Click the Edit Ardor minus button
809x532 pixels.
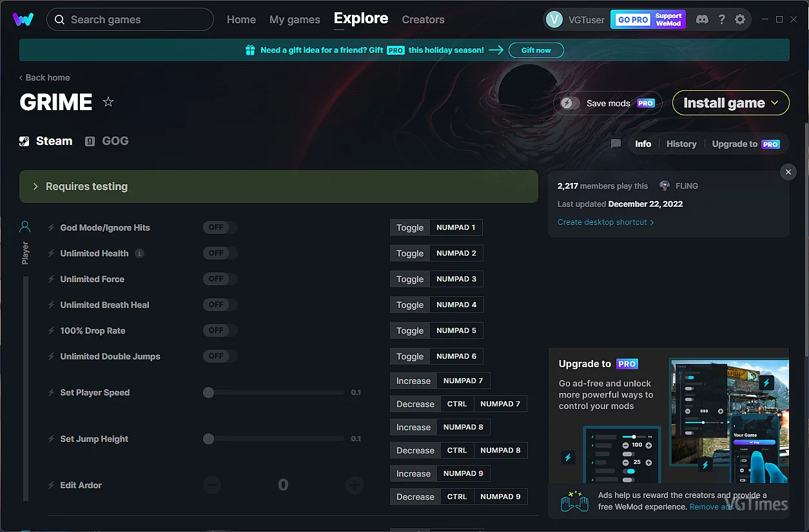212,485
